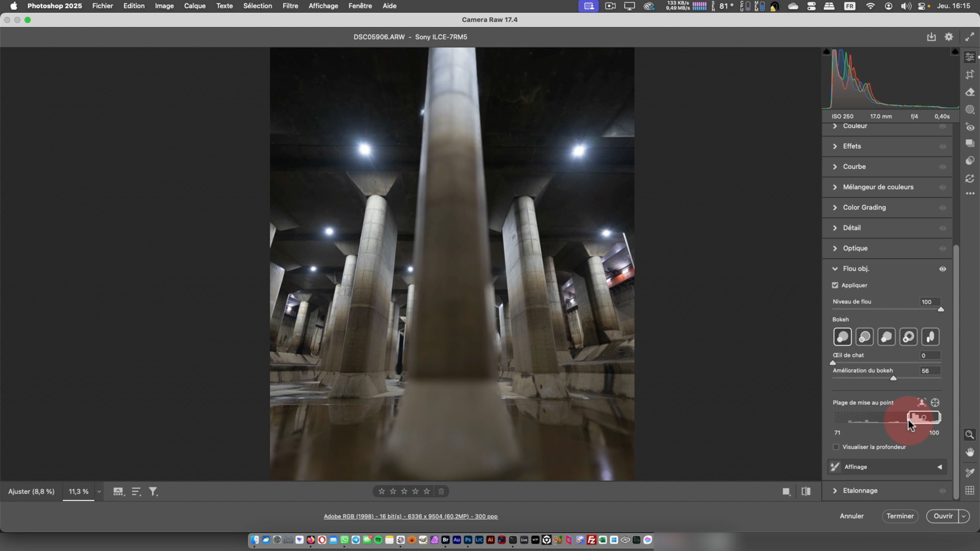Open the sort options icon
This screenshot has width=980, height=551.
point(136,491)
